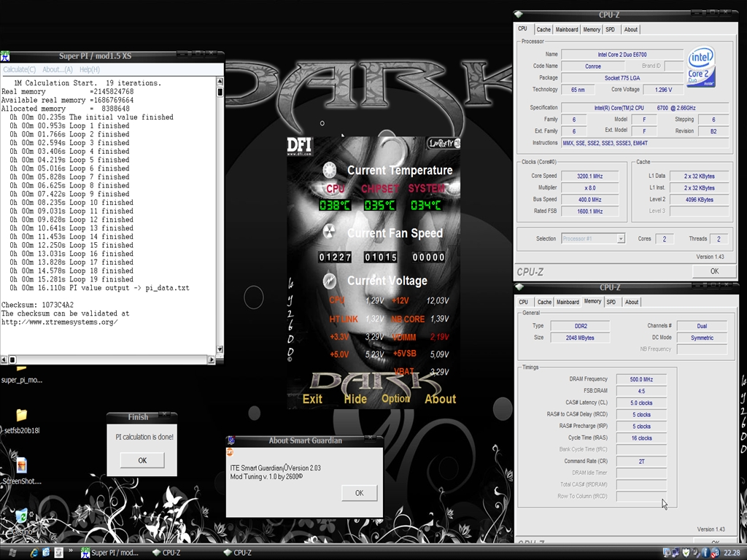
Task: Switch to Memory tab in upper CPU-Z
Action: click(592, 29)
